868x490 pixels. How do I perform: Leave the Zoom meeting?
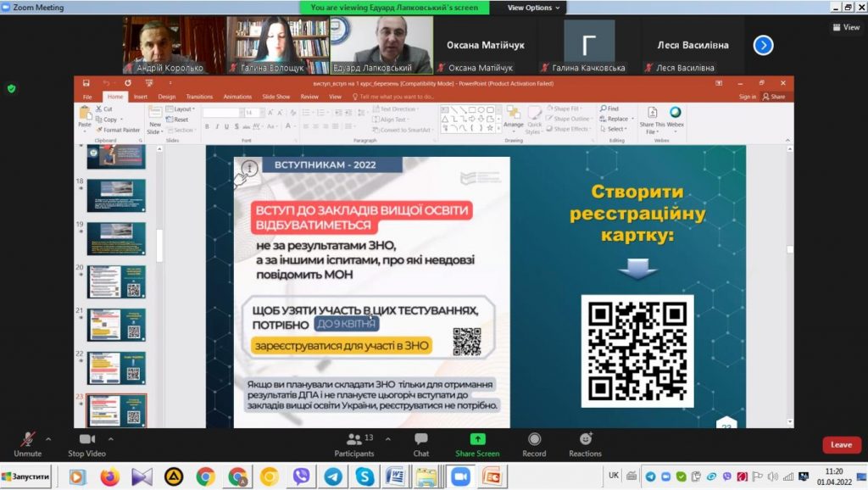[x=841, y=444]
